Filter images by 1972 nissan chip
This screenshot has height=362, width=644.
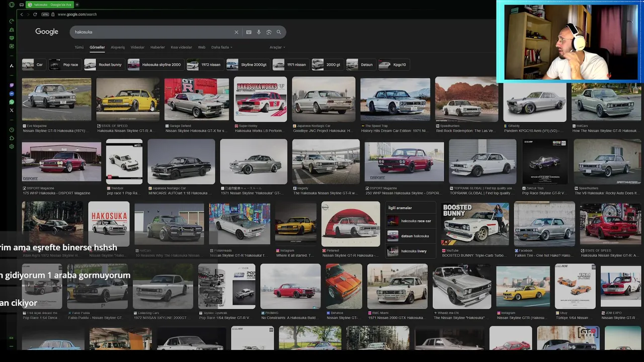(204, 64)
